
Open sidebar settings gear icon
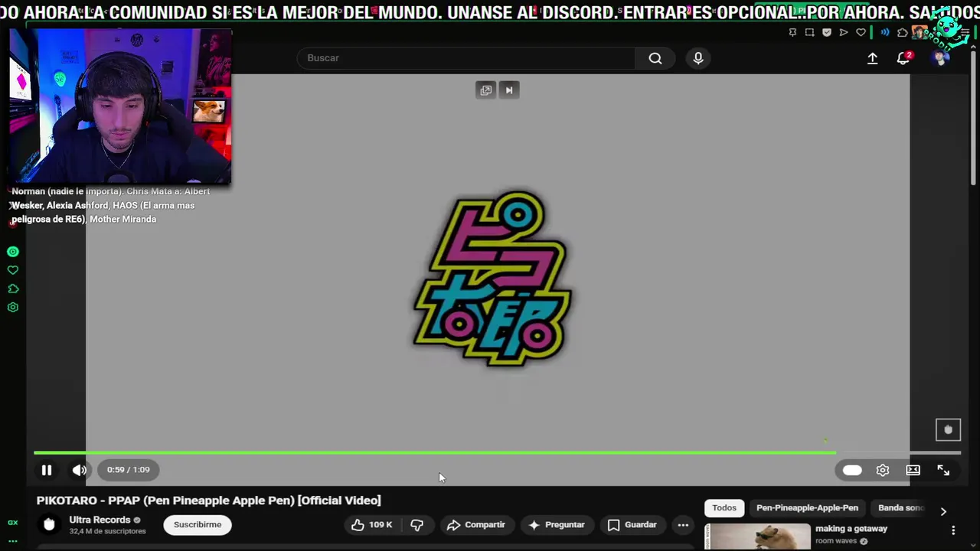click(x=13, y=308)
